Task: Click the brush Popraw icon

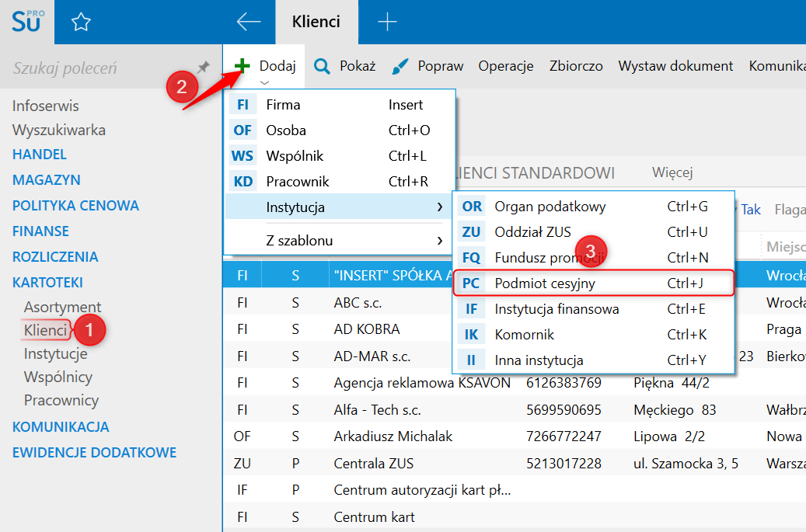Action: pos(400,66)
